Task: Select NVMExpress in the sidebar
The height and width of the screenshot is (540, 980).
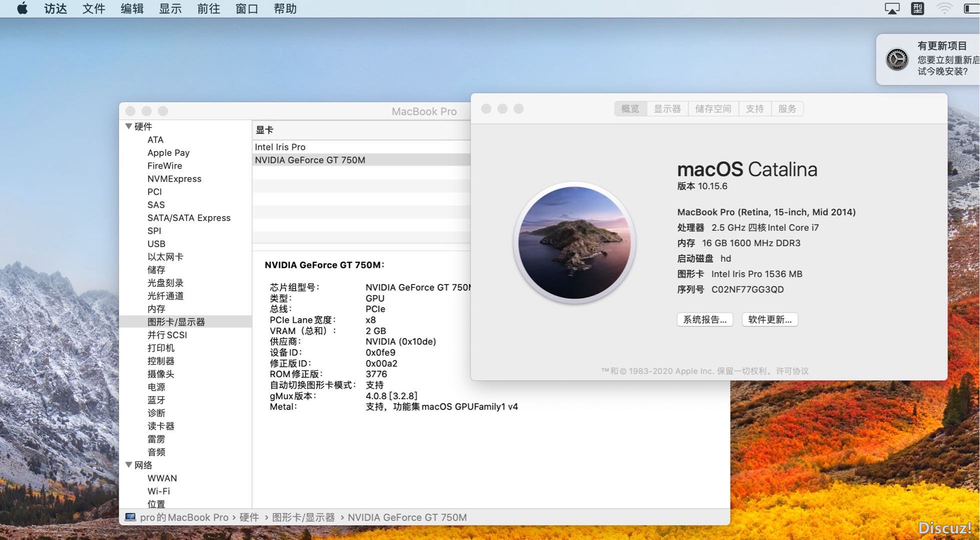Action: (x=174, y=178)
